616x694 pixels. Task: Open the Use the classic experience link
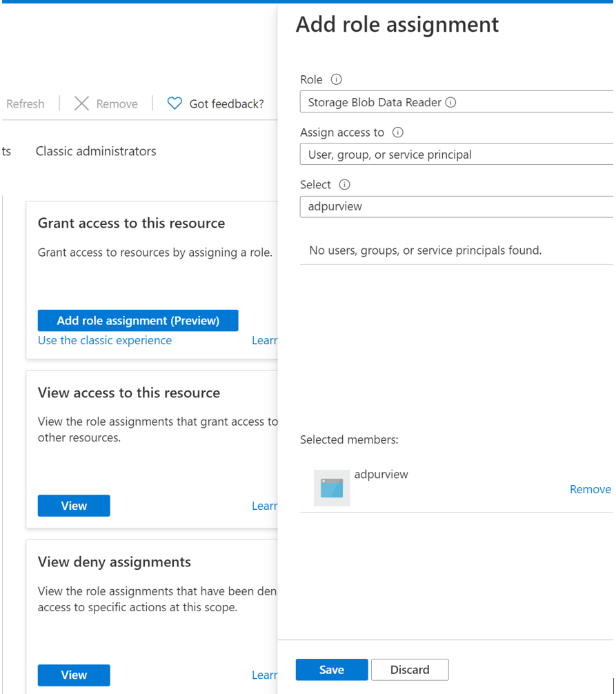[105, 340]
